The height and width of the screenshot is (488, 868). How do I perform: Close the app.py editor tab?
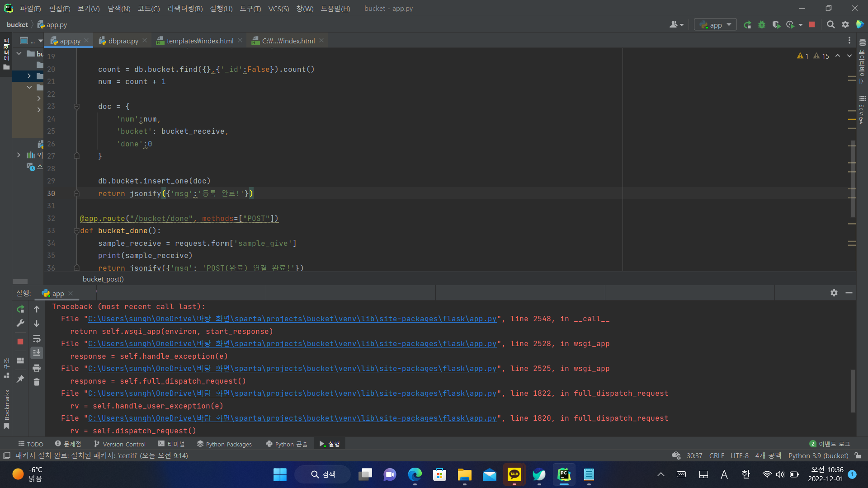(86, 40)
